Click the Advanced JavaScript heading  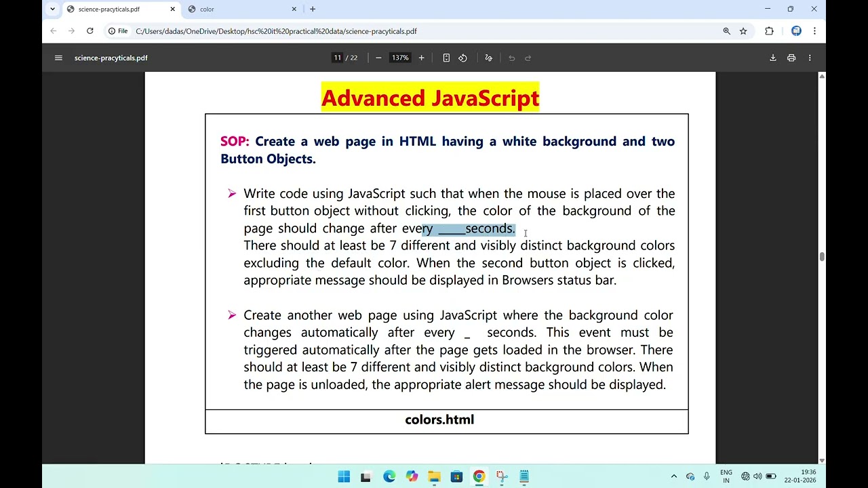[430, 98]
